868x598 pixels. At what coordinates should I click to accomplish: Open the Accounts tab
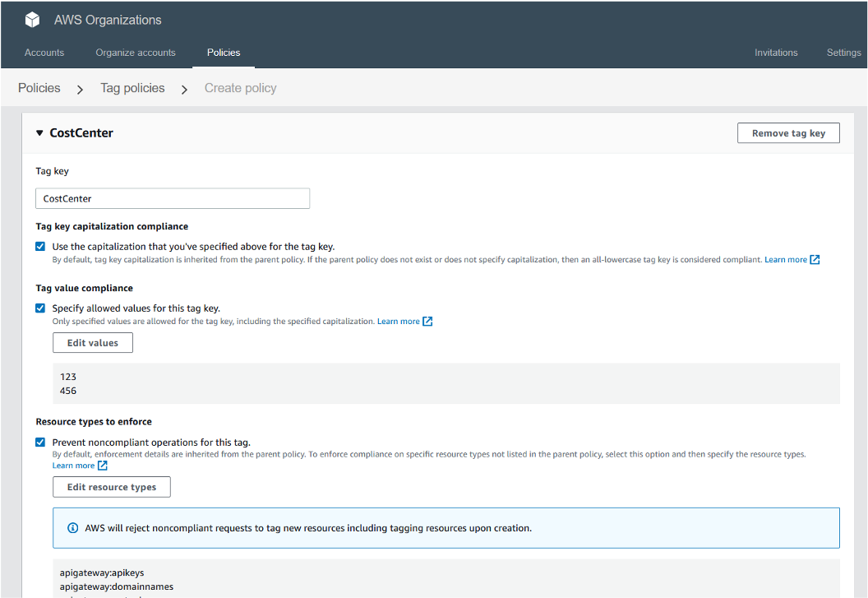[44, 53]
